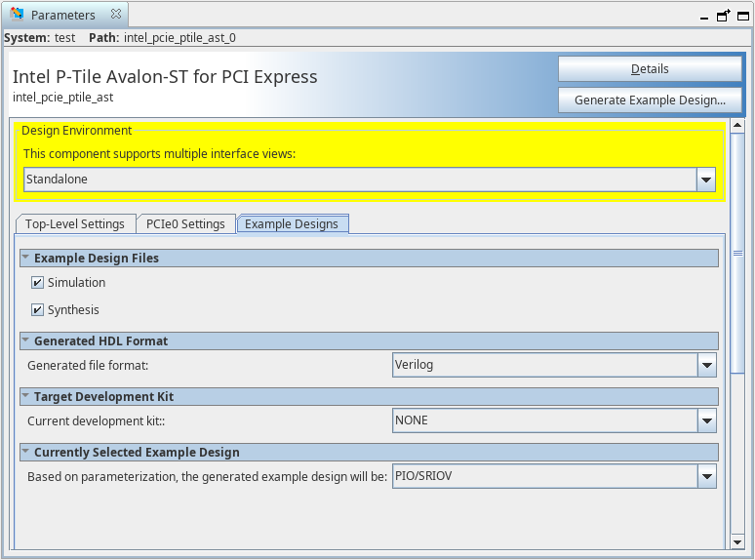
Task: Click the scroll up arrow
Action: pos(737,126)
